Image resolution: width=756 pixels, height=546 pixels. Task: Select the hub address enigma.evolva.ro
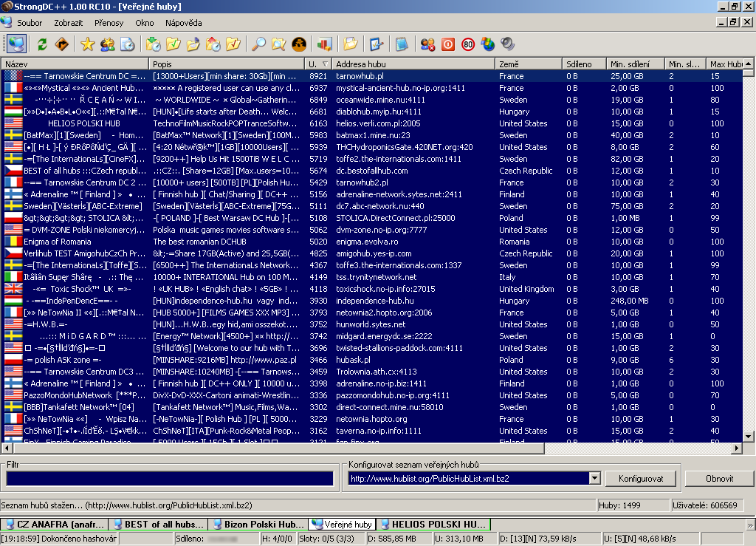[x=367, y=242]
